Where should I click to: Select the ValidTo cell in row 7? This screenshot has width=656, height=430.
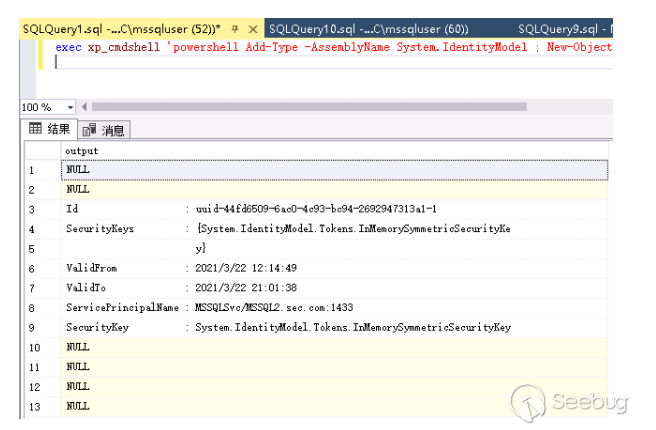pos(334,288)
